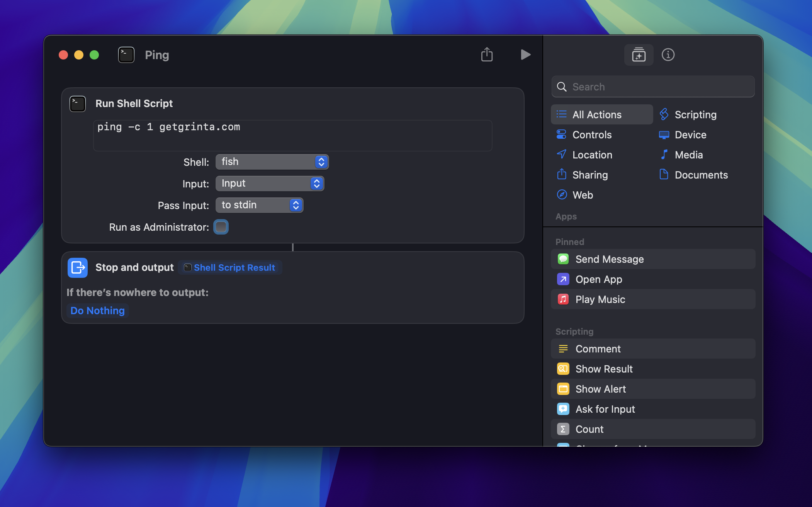Run the Ping shortcut with play button

pyautogui.click(x=525, y=55)
